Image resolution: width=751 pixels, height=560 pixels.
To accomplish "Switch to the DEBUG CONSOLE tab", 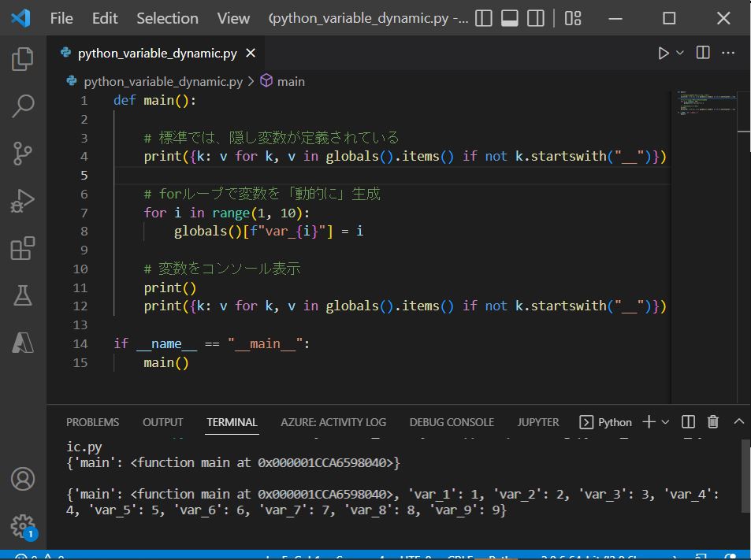I will click(x=452, y=422).
